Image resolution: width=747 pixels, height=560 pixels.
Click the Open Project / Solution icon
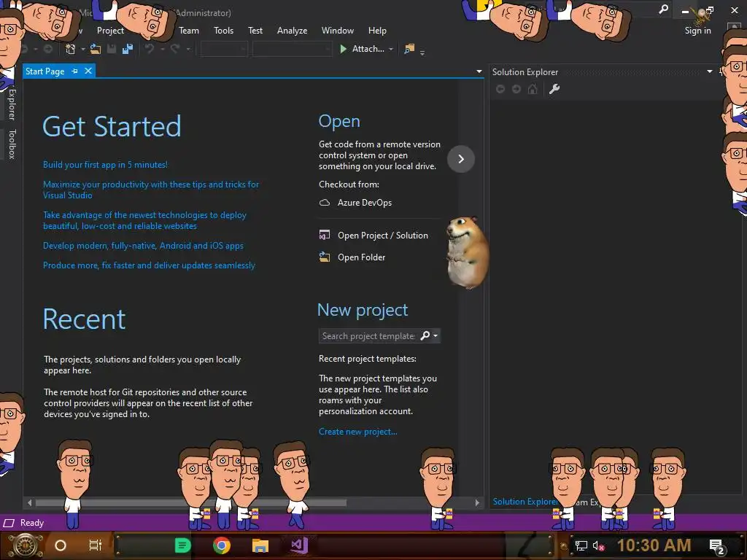point(325,235)
